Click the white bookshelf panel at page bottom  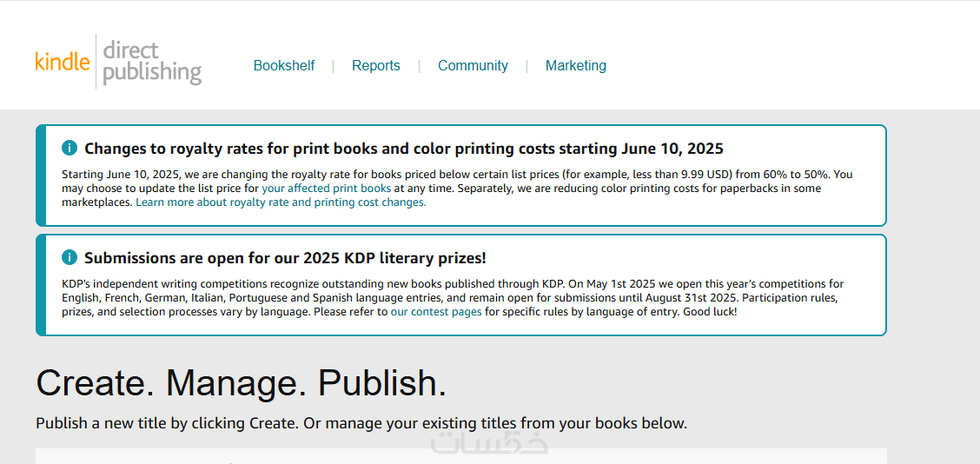461,456
